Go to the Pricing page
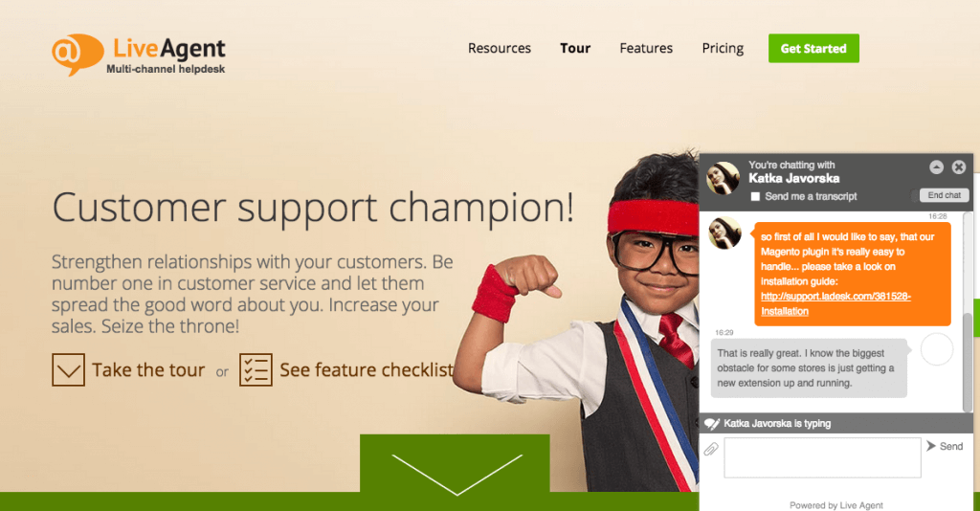Screen dimensions: 980x511 point(723,48)
